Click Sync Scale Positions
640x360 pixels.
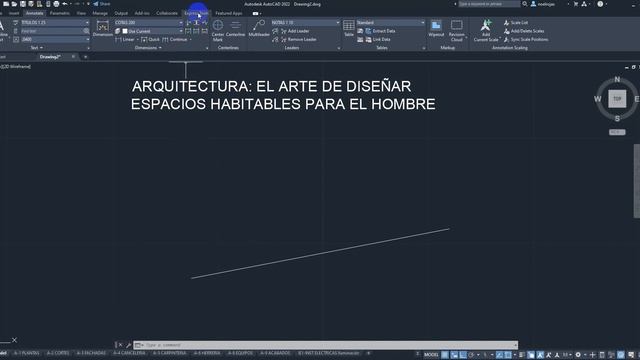[526, 40]
